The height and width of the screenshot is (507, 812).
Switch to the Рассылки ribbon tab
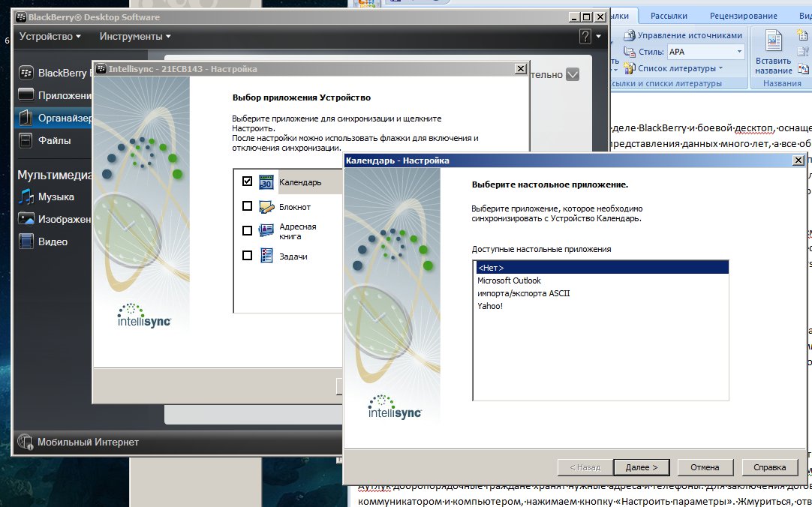coord(669,16)
